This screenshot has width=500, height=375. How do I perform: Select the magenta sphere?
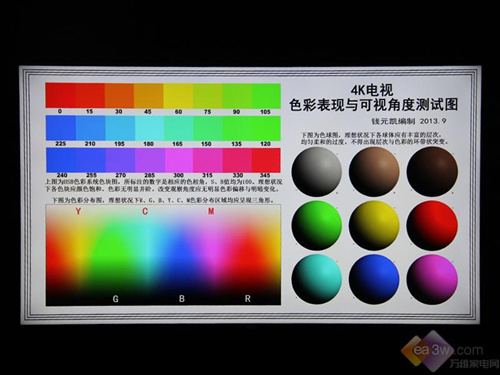[x=432, y=279]
